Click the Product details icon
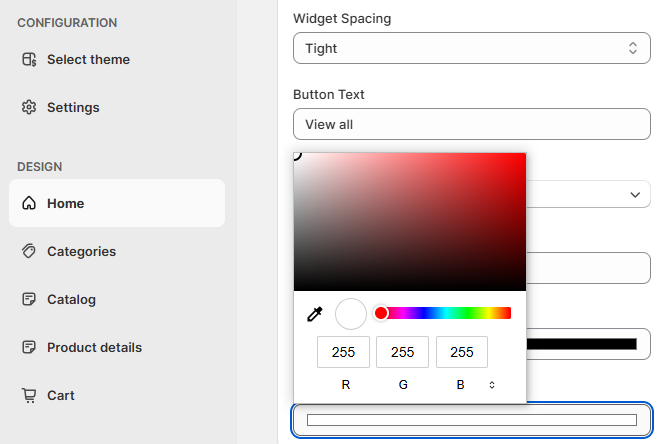This screenshot has width=661, height=444. click(x=29, y=347)
